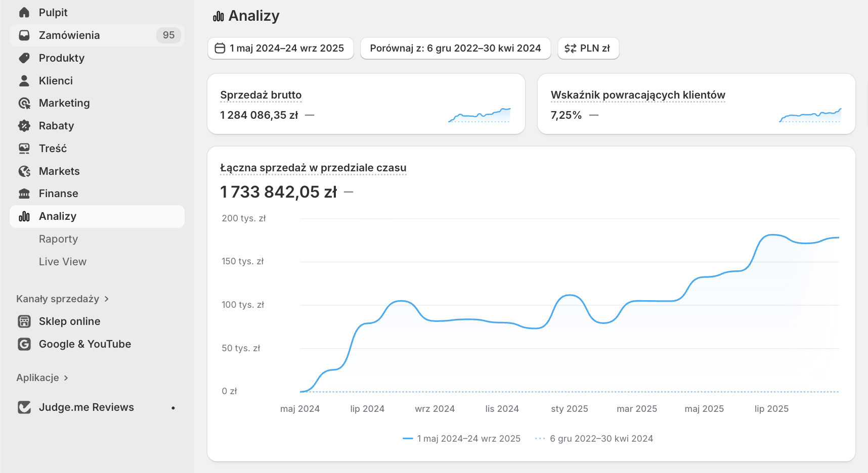Open the Rabaty section
Screen dimensions: 868x473
(97, 126)
